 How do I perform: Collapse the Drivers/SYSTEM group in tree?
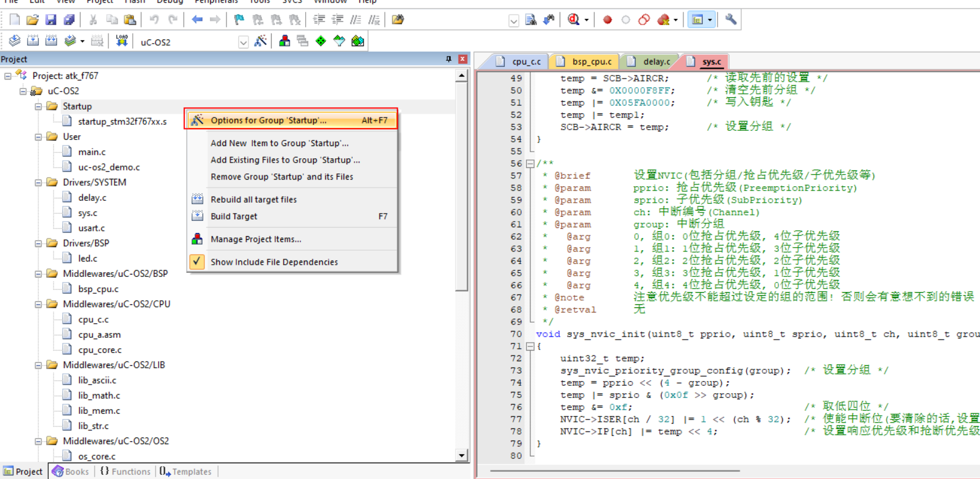click(x=38, y=183)
